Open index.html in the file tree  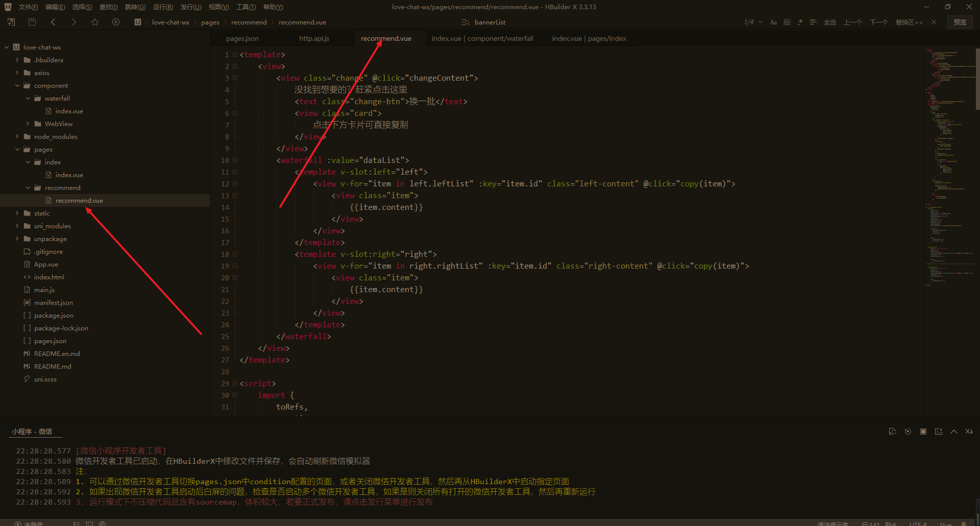[x=49, y=277]
